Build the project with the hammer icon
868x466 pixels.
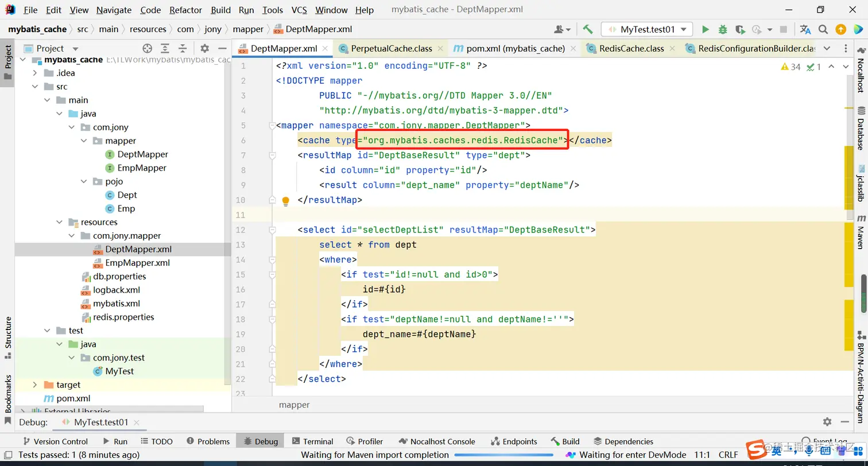coord(587,29)
